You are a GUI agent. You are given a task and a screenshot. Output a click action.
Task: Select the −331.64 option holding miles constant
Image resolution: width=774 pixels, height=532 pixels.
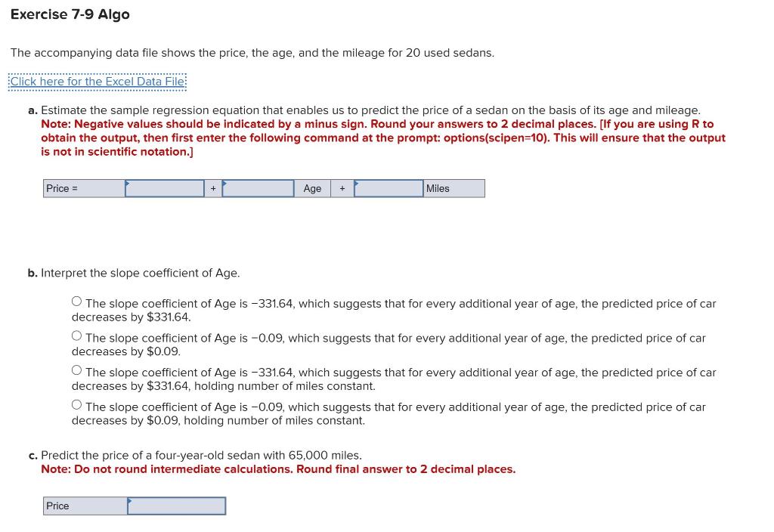(76, 370)
